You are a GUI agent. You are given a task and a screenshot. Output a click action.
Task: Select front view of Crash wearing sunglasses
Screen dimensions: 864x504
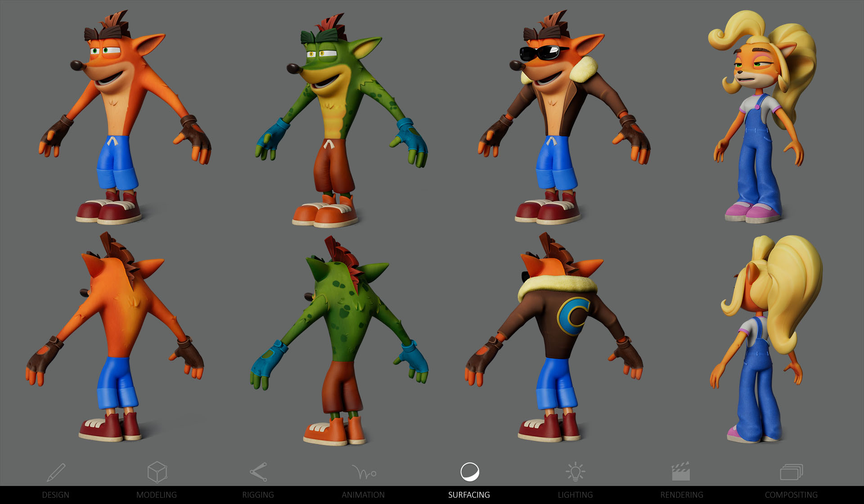(564, 117)
